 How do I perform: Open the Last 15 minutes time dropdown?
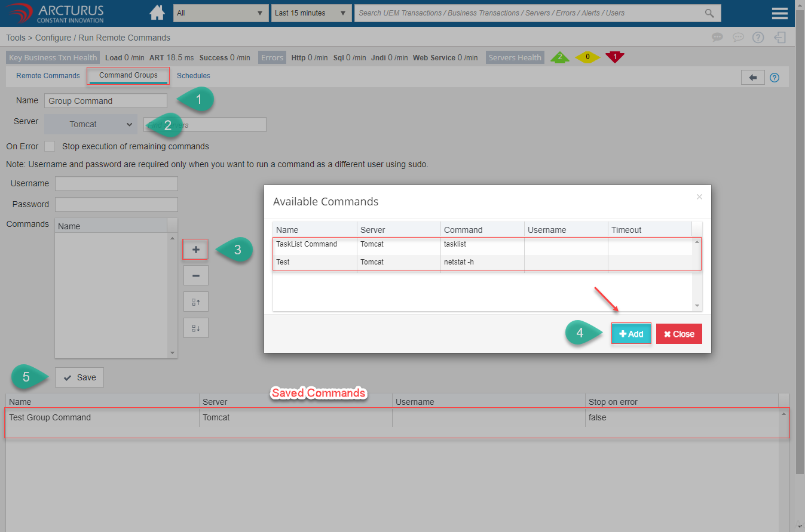click(311, 13)
